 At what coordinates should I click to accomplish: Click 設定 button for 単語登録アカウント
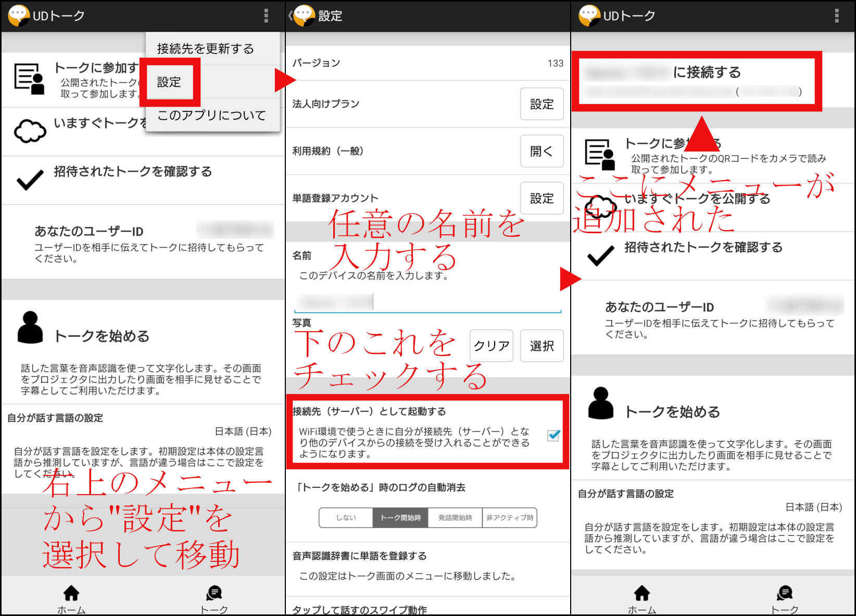[x=542, y=198]
